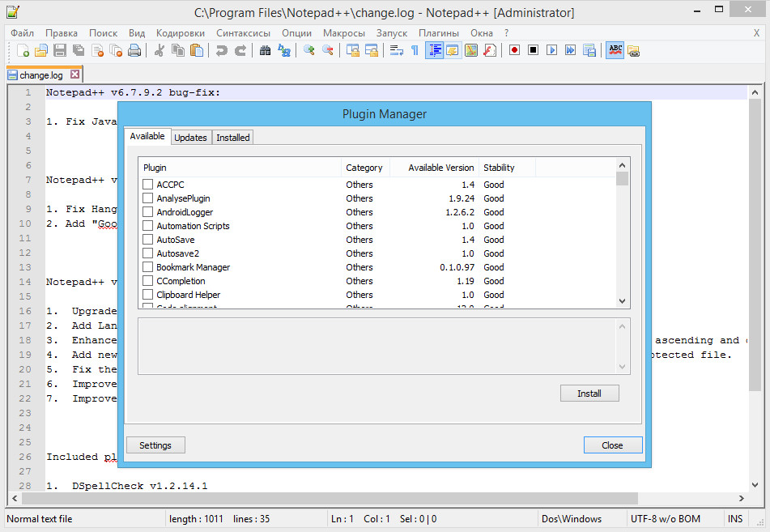Check the Clipboard Helper checkbox
770x532 pixels.
click(x=147, y=294)
